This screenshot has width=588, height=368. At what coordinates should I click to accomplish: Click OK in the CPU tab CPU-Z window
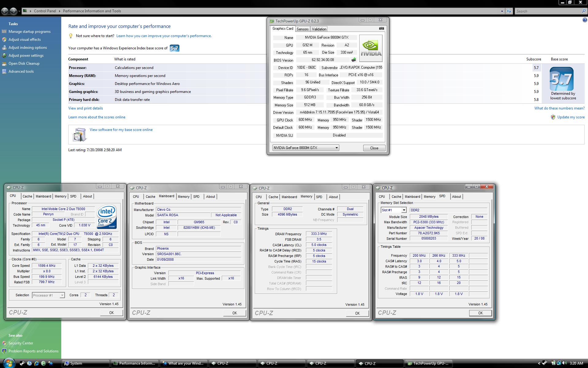tap(111, 312)
